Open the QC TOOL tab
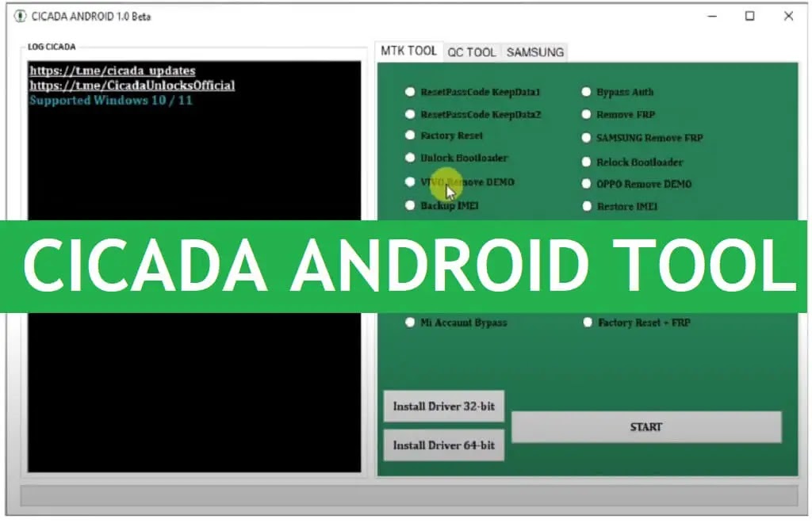The width and height of the screenshot is (812, 523). 472,52
